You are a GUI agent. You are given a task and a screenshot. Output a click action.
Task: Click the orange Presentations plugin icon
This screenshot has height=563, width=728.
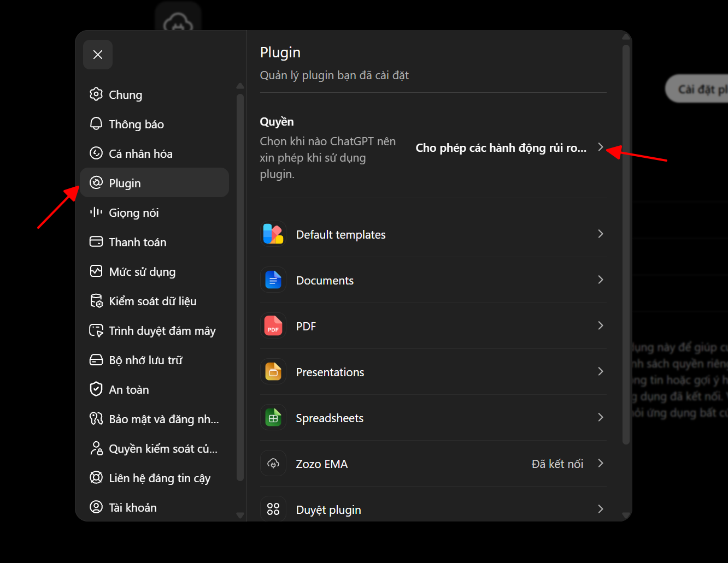pyautogui.click(x=273, y=371)
